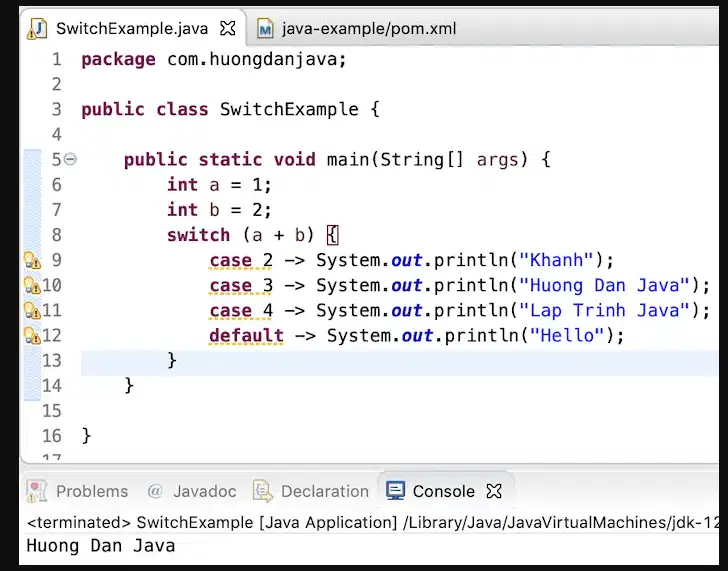The width and height of the screenshot is (728, 571).
Task: Click the warning quick-fix marker on line 10
Action: pos(32,285)
